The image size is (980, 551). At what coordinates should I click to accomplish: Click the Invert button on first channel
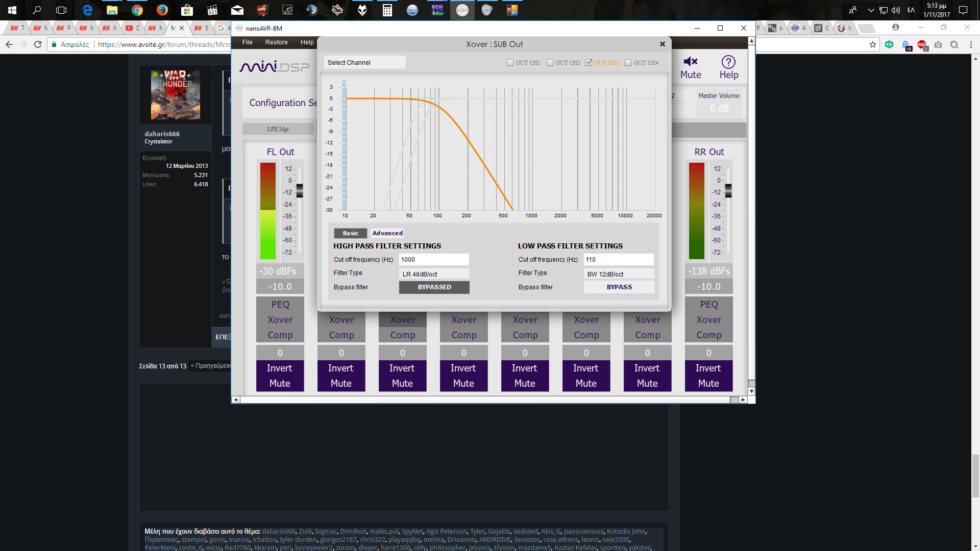(x=279, y=367)
